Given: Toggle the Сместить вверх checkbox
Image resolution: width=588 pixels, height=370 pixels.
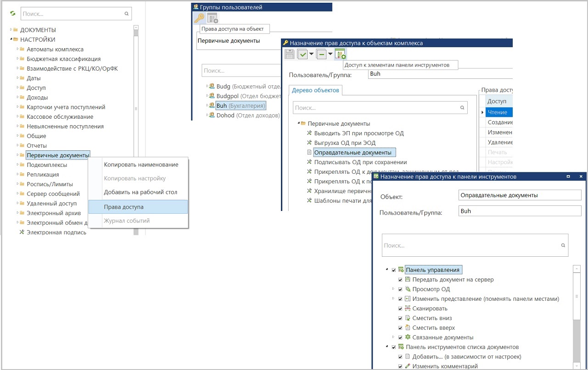Looking at the screenshot, I should [x=400, y=328].
